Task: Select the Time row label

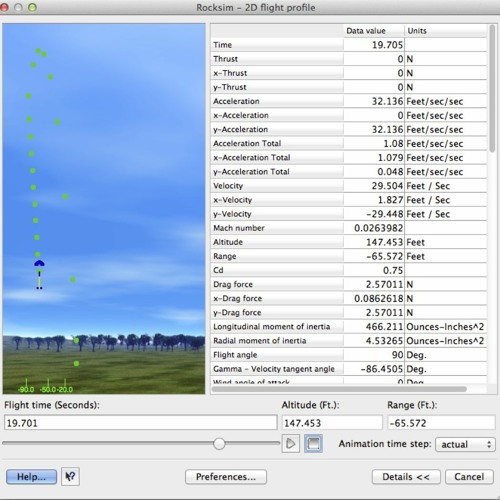Action: (223, 45)
